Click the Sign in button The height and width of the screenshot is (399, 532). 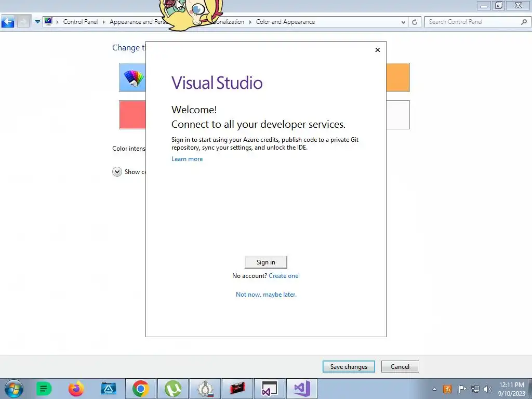tap(265, 262)
